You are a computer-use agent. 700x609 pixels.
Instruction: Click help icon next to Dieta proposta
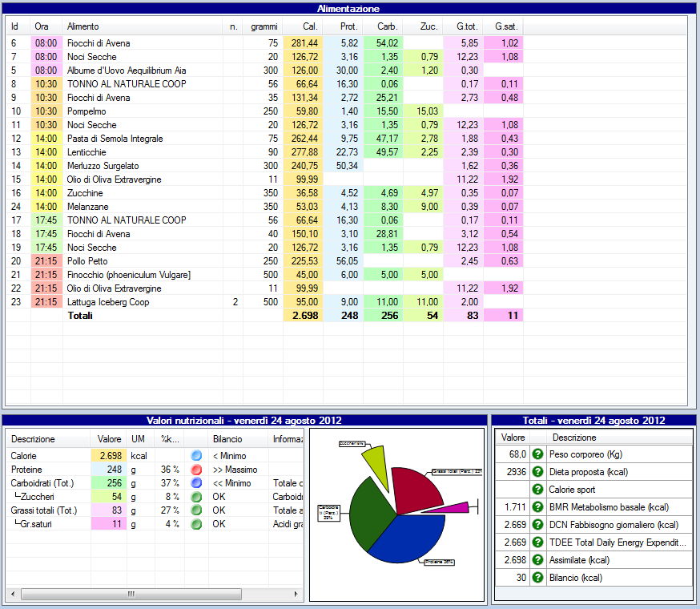tap(537, 472)
